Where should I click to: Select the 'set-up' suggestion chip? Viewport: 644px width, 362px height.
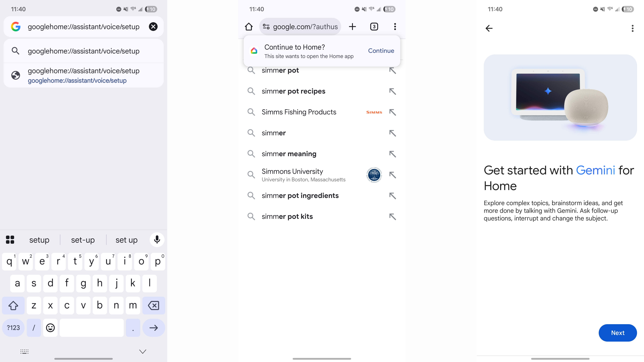click(83, 240)
